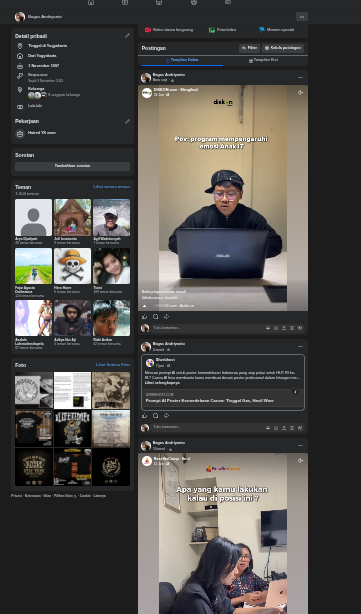Expand the shared post with Lihat selengkapnya
This screenshot has height=614, width=361.
(162, 383)
